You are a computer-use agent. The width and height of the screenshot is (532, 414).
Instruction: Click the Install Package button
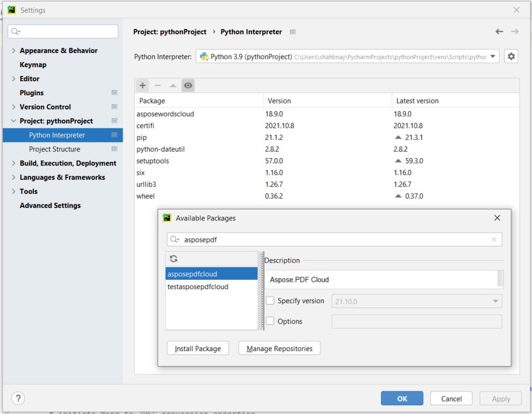[198, 348]
